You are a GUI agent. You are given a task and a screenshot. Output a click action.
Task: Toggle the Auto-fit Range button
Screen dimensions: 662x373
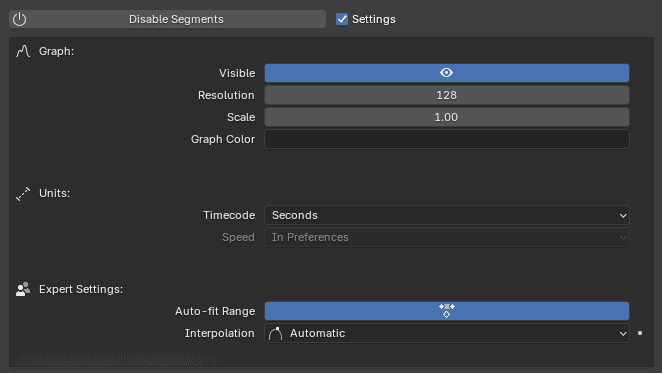pyautogui.click(x=447, y=311)
